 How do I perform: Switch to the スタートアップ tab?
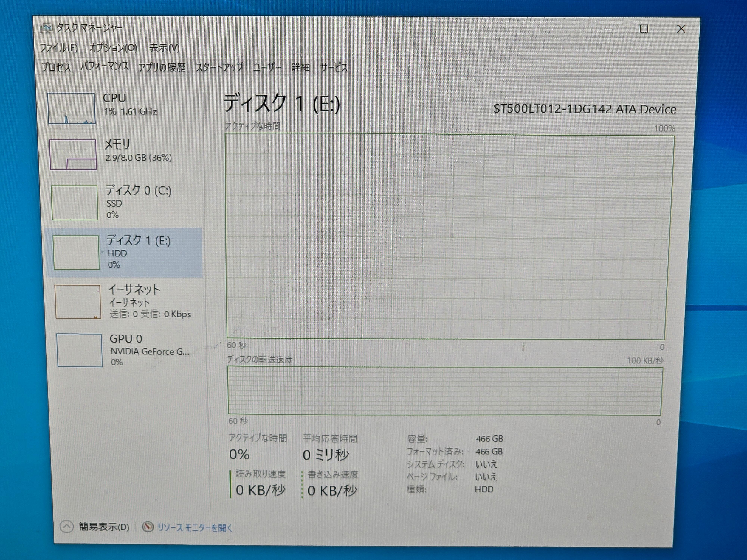(x=219, y=68)
